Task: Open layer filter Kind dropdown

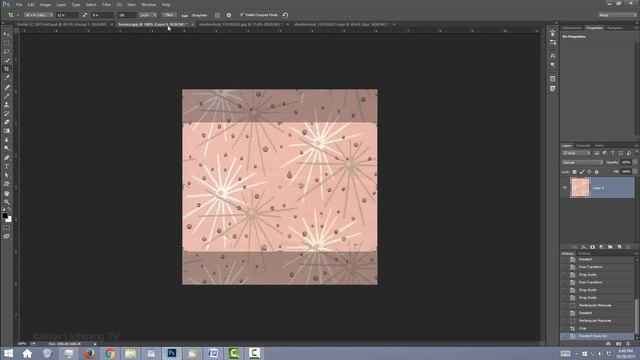Action: 576,153
